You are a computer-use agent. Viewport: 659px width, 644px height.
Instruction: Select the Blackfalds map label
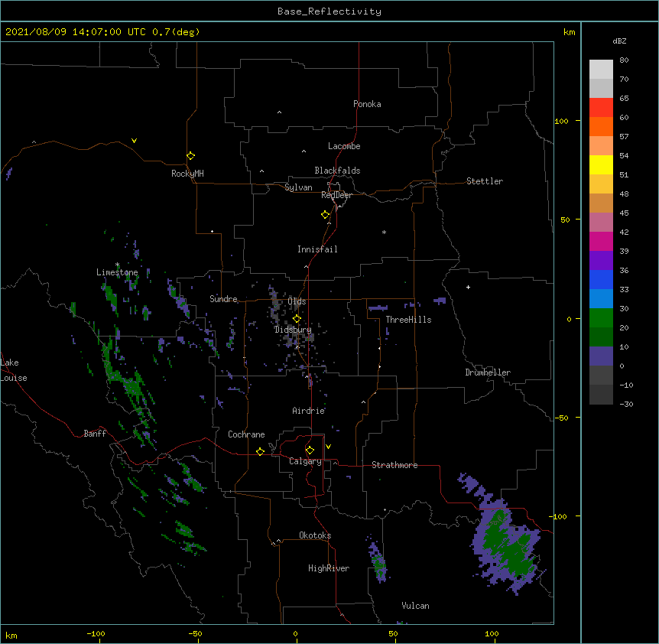(337, 171)
